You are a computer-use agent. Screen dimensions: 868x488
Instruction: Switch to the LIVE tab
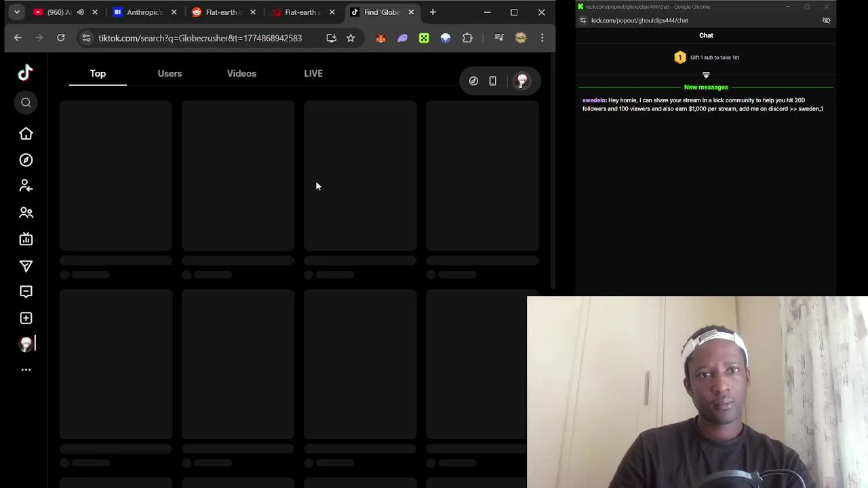pos(313,73)
